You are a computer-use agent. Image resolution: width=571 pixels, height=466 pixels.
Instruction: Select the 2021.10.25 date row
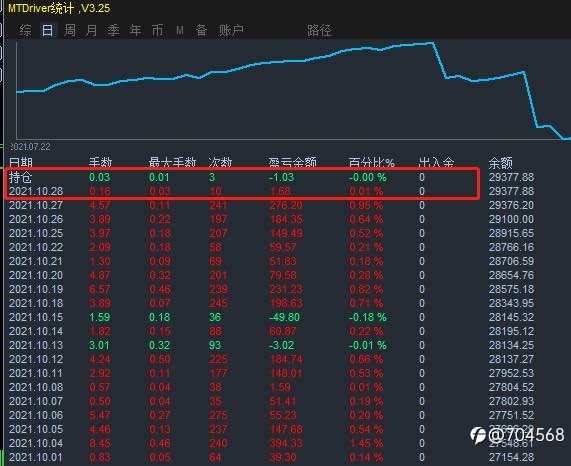pyautogui.click(x=36, y=233)
